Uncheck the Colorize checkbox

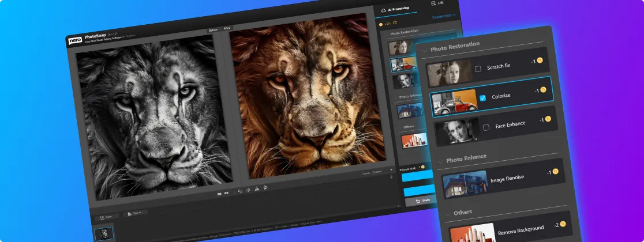click(x=482, y=98)
